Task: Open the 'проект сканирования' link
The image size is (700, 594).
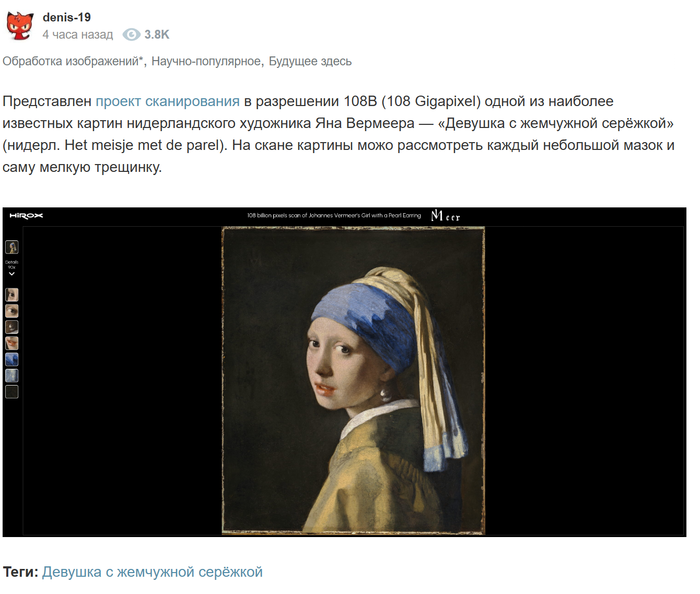Action: (x=167, y=101)
